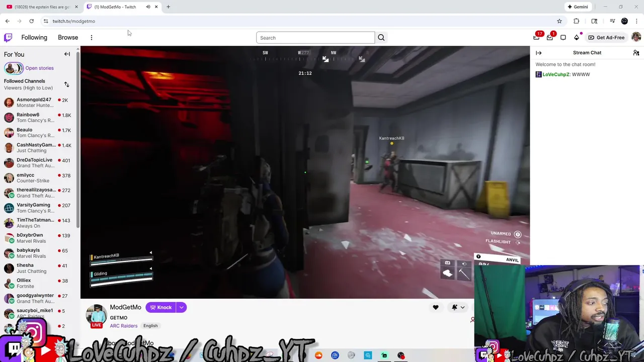This screenshot has height=362, width=644.
Task: Open babykayls channel in sidebar
Action: (38, 253)
